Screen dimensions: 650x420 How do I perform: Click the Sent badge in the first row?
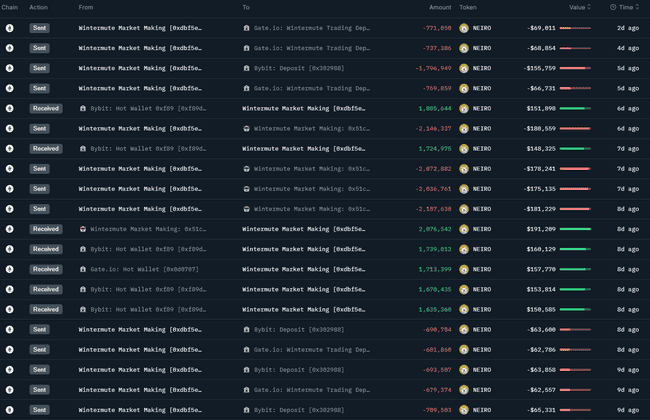(x=39, y=28)
